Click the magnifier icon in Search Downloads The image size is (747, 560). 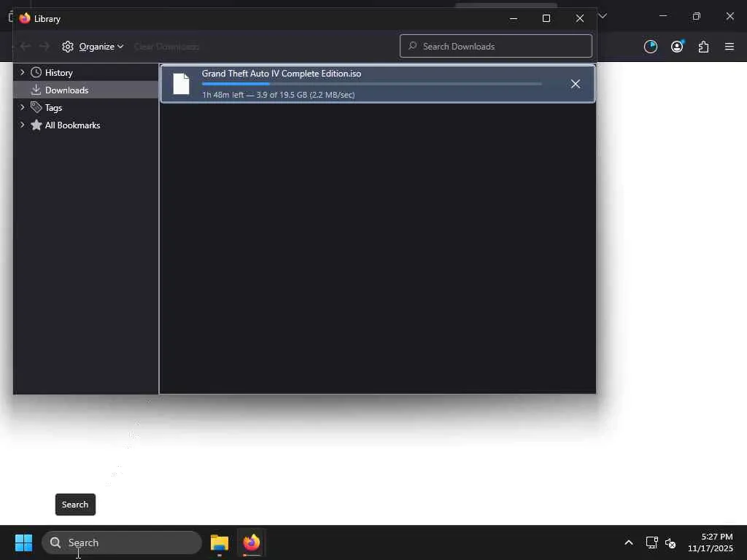tap(413, 46)
